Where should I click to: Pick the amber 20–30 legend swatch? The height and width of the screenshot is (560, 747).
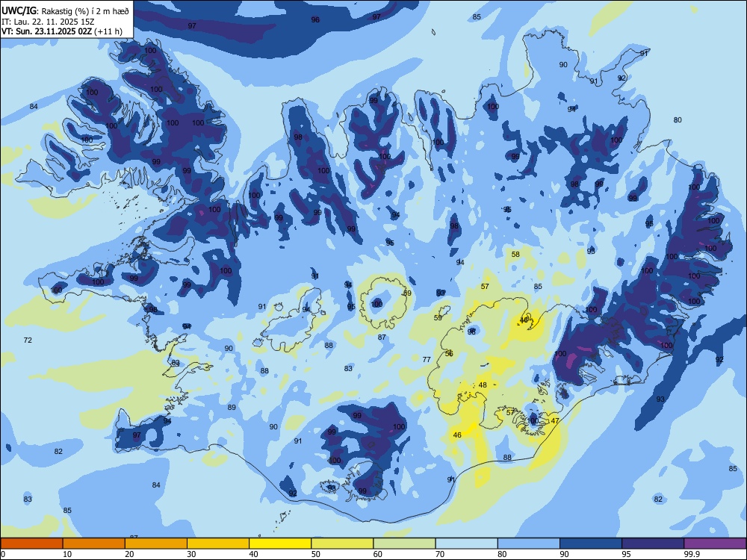pyautogui.click(x=156, y=544)
